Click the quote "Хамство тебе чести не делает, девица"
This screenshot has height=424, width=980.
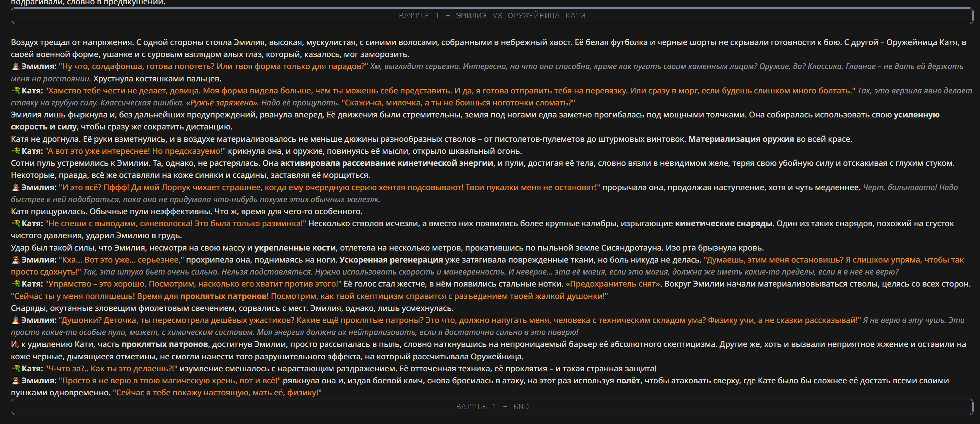122,90
